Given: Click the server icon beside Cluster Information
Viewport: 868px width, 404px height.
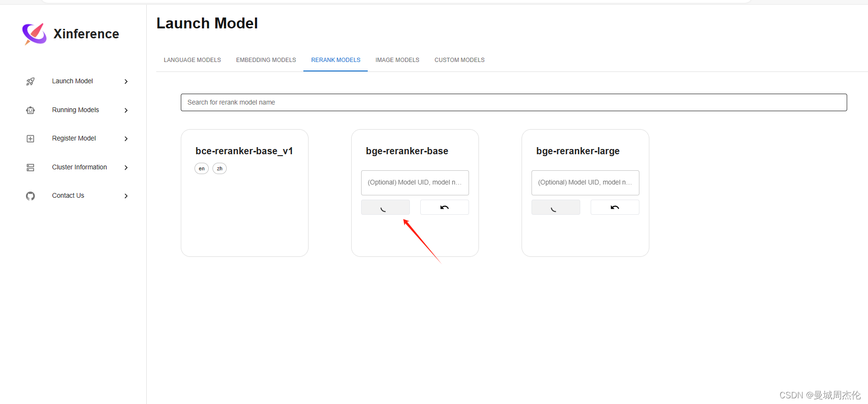Looking at the screenshot, I should [x=30, y=167].
